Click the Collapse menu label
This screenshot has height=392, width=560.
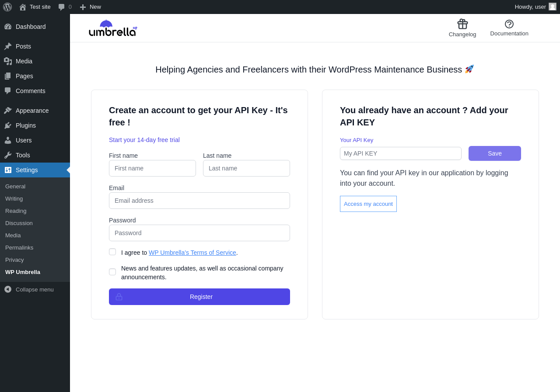(35, 289)
